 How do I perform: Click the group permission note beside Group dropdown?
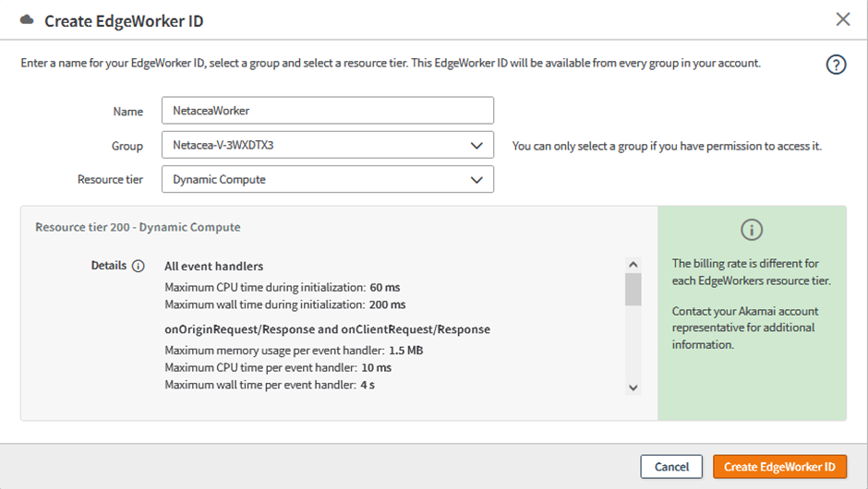[x=666, y=146]
